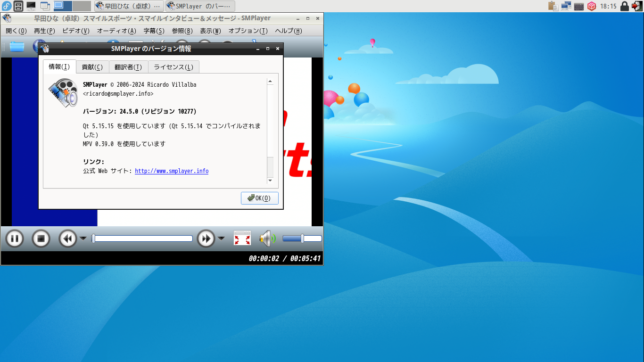644x362 pixels.
Task: Click the black monitor icon in the panel
Action: (31, 6)
